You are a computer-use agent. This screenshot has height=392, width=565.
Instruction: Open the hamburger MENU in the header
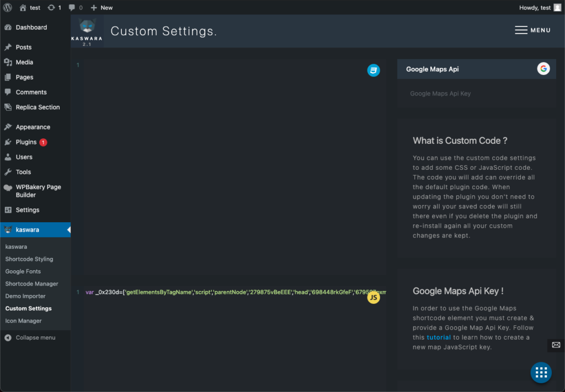coord(532,30)
